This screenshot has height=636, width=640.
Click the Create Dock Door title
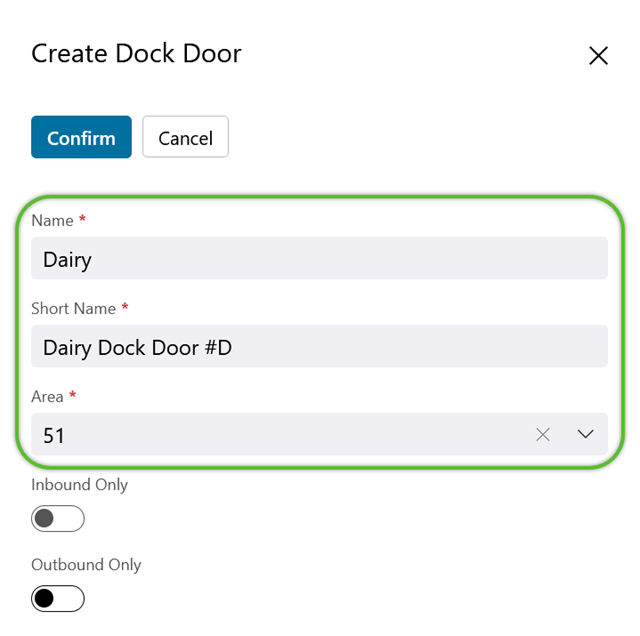[x=136, y=53]
